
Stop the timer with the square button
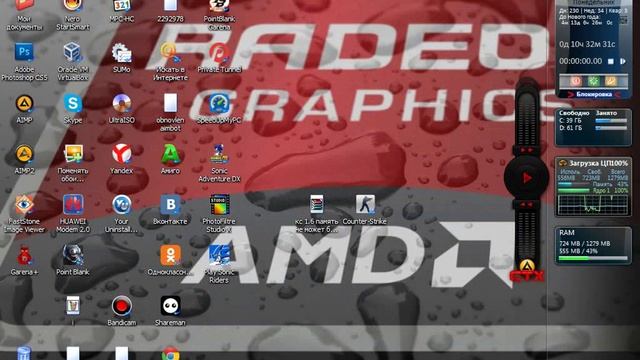(x=611, y=61)
